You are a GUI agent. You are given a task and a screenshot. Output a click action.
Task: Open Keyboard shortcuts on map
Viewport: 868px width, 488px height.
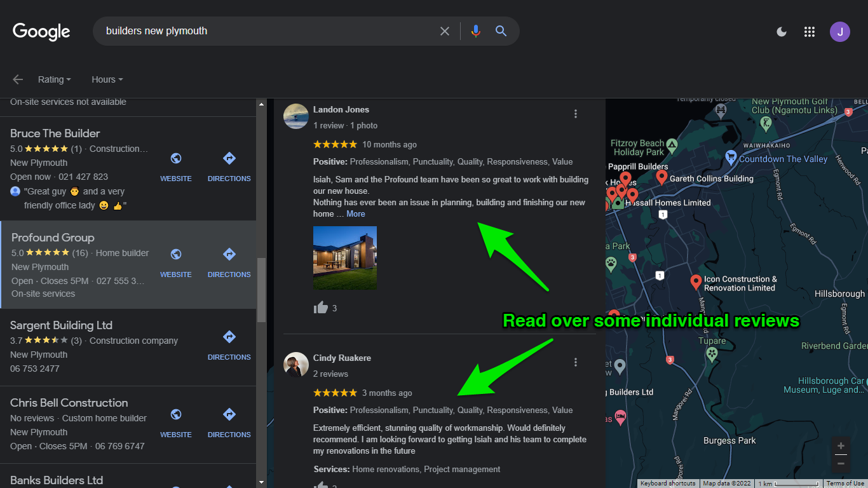coord(668,484)
